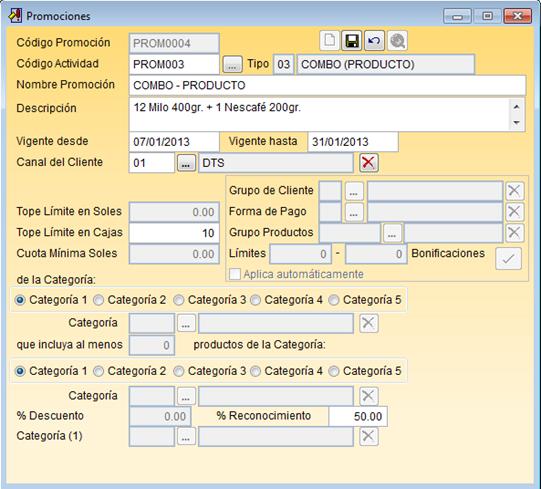Open the Forma de Pago lookup button
Viewport: 541px width, 489px height.
(x=354, y=212)
